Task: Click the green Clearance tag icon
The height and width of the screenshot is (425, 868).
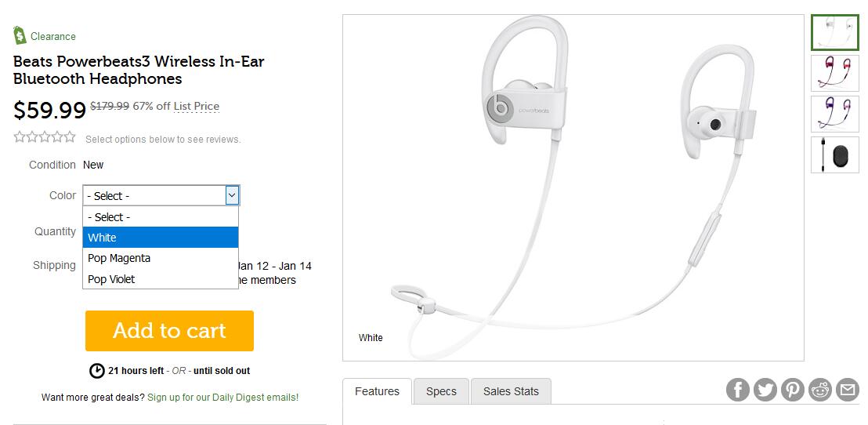Action: pyautogui.click(x=20, y=35)
